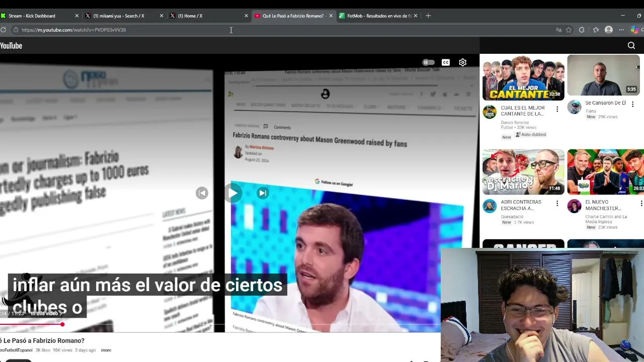The height and width of the screenshot is (362, 644).
Task: Go to YouTube home via the logo
Action: tap(11, 46)
